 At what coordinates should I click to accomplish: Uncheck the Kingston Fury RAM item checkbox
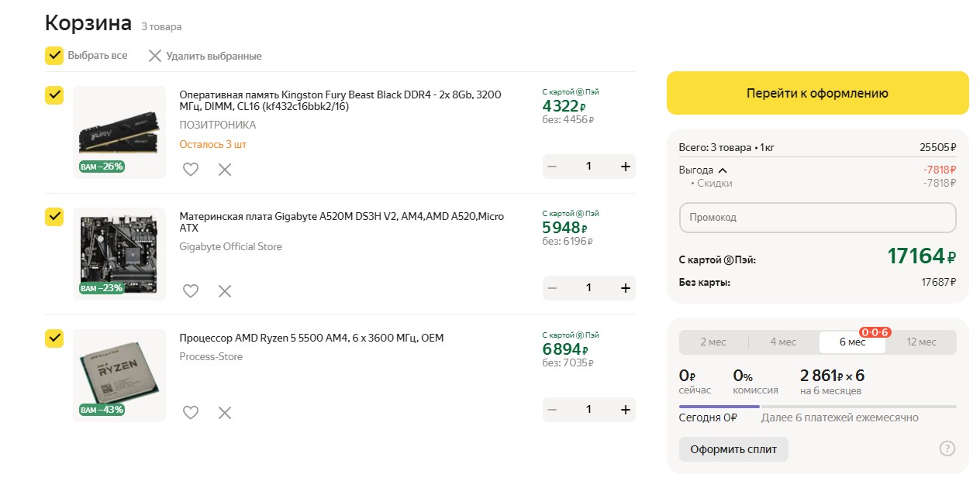click(54, 95)
